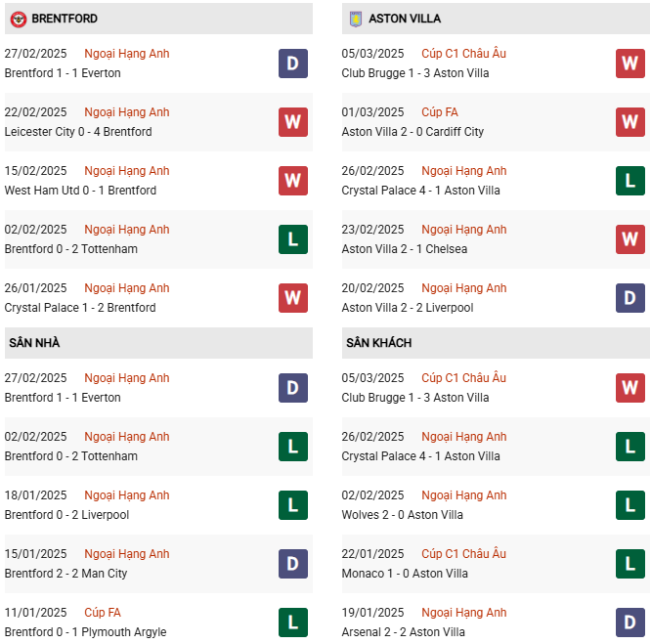Click the D badge for Brentford vs Man City
Image resolution: width=651 pixels, height=644 pixels.
pyautogui.click(x=293, y=564)
